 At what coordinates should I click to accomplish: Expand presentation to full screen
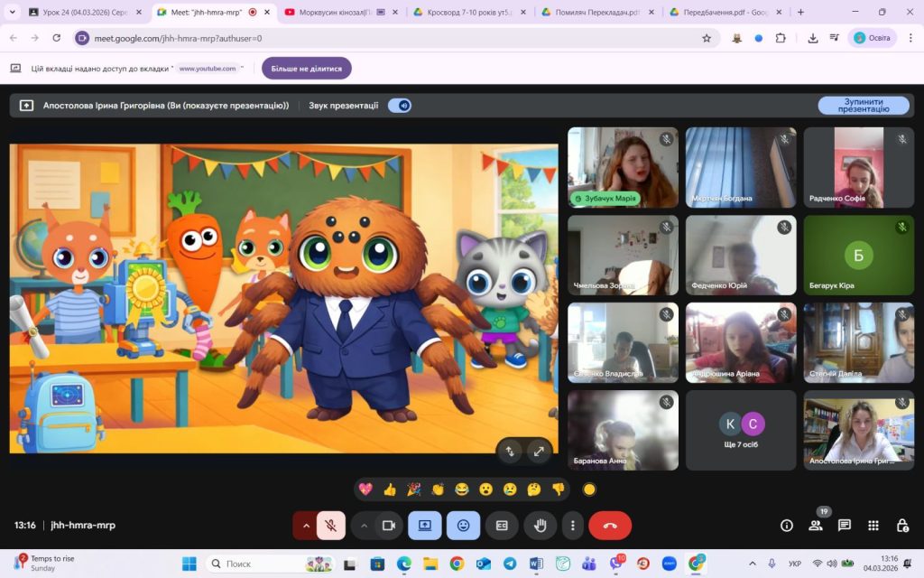click(x=539, y=452)
